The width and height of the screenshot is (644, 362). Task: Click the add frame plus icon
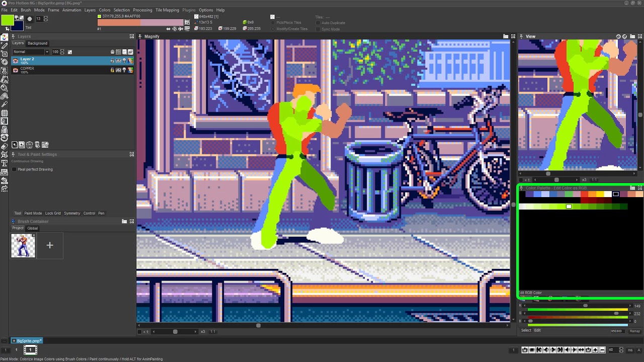point(595,350)
